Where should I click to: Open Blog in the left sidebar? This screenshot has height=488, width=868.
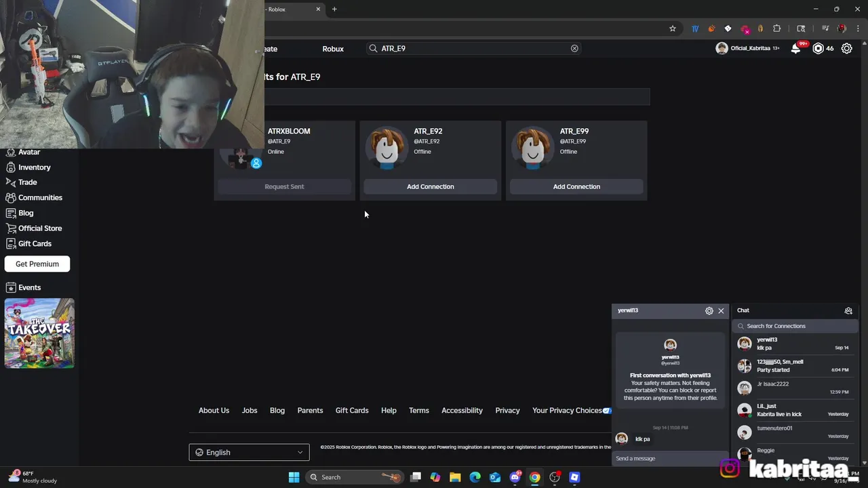pyautogui.click(x=26, y=213)
